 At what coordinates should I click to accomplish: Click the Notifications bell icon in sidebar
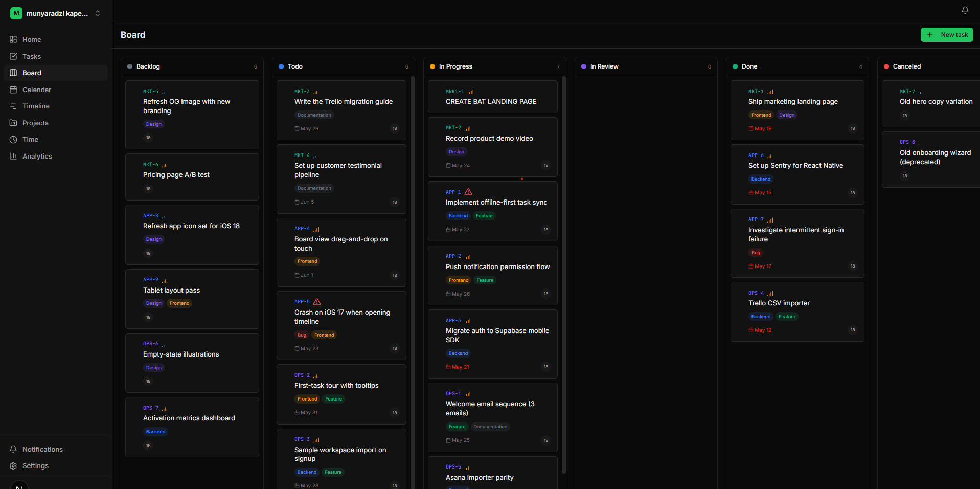click(13, 449)
